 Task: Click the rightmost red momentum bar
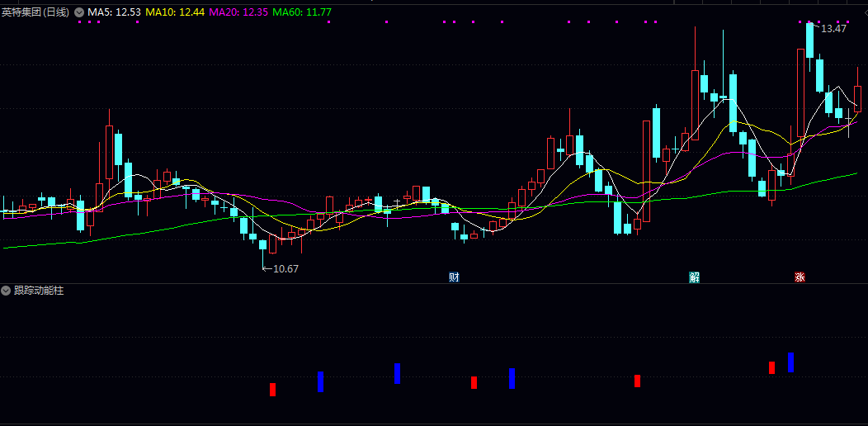click(x=772, y=367)
